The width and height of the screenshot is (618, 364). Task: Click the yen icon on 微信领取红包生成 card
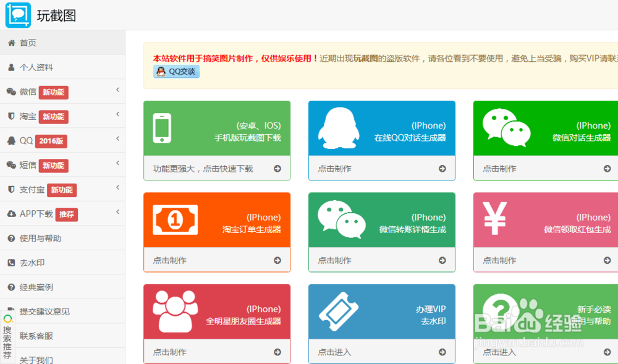pos(494,219)
